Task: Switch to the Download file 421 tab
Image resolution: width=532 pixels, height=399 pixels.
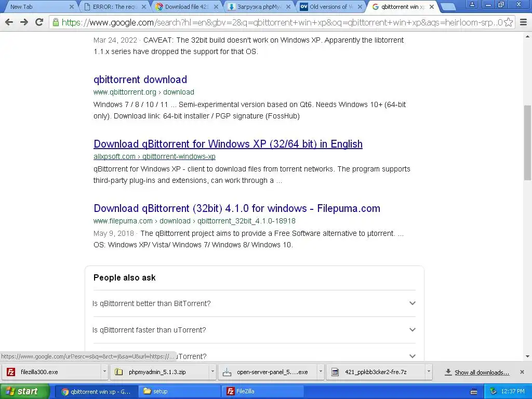Action: click(187, 7)
